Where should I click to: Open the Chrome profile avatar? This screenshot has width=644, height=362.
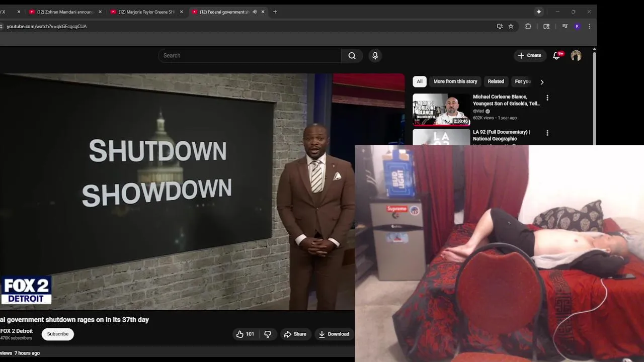[x=577, y=26]
